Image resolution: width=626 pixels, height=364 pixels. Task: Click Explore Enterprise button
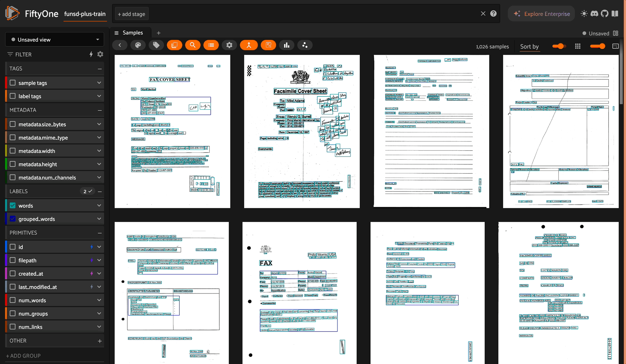[542, 14]
